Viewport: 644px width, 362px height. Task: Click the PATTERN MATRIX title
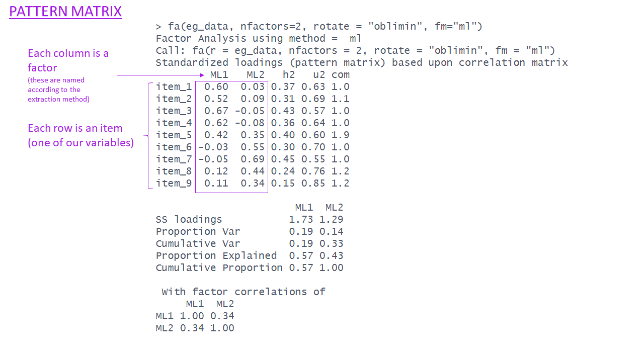pos(65,12)
